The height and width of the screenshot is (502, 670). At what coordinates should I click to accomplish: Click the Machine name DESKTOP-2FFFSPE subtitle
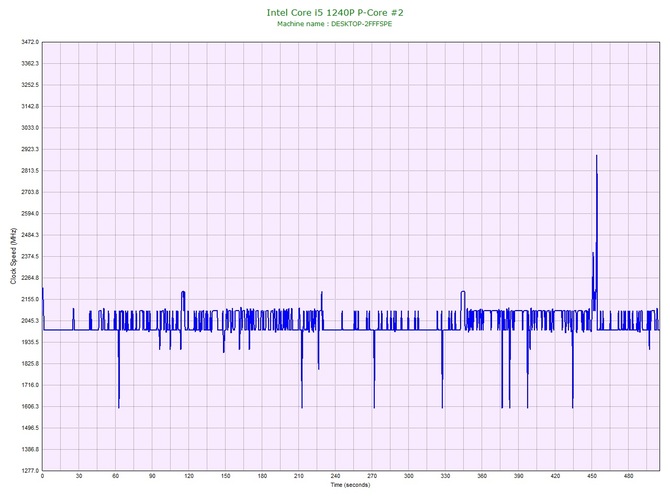tap(335, 24)
